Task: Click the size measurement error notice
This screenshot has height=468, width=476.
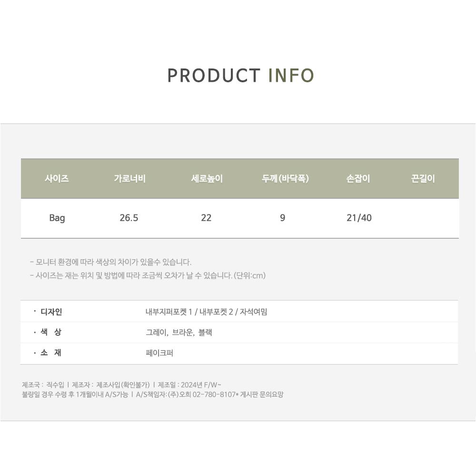Action: click(148, 275)
